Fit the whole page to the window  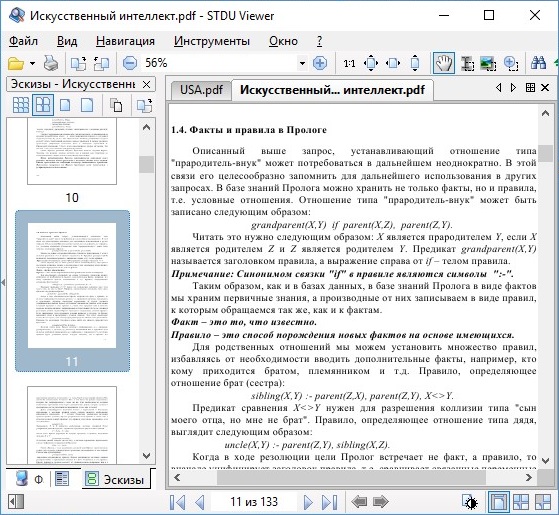(x=371, y=63)
